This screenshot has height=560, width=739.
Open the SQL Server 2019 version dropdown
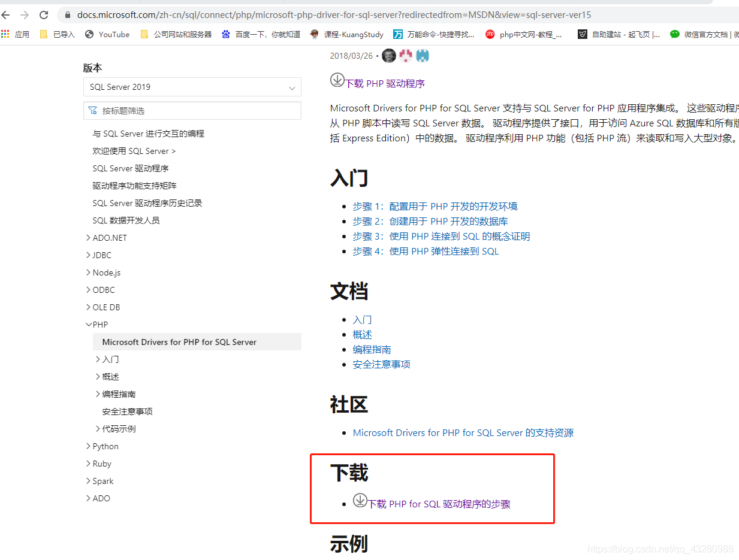[x=192, y=87]
